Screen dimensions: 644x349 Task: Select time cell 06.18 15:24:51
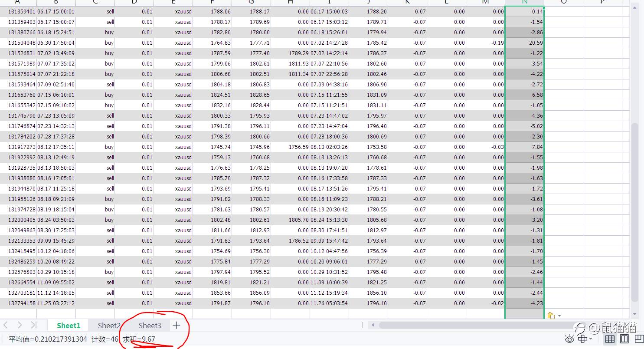click(56, 33)
